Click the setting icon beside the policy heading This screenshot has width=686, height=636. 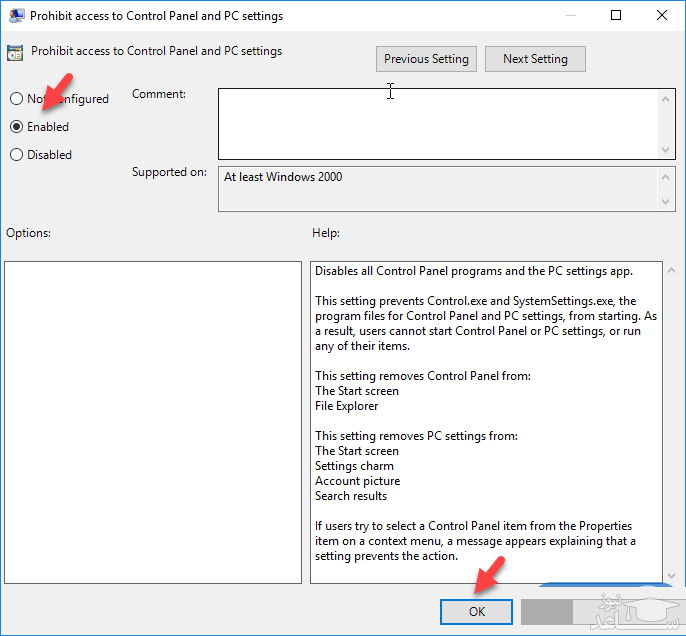[x=16, y=52]
